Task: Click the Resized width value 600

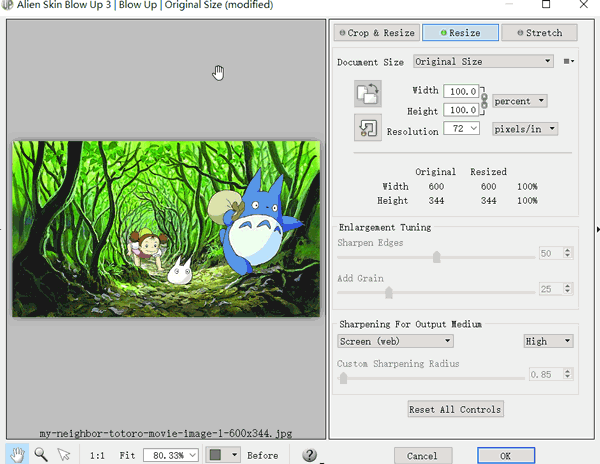Action: tap(489, 186)
